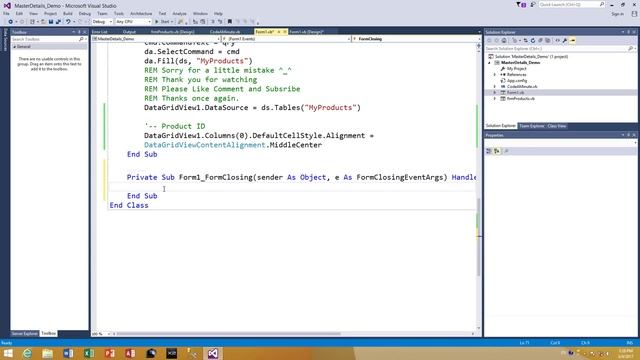The width and height of the screenshot is (640, 360).
Task: Open File Explorer from the taskbar
Action: 47,353
